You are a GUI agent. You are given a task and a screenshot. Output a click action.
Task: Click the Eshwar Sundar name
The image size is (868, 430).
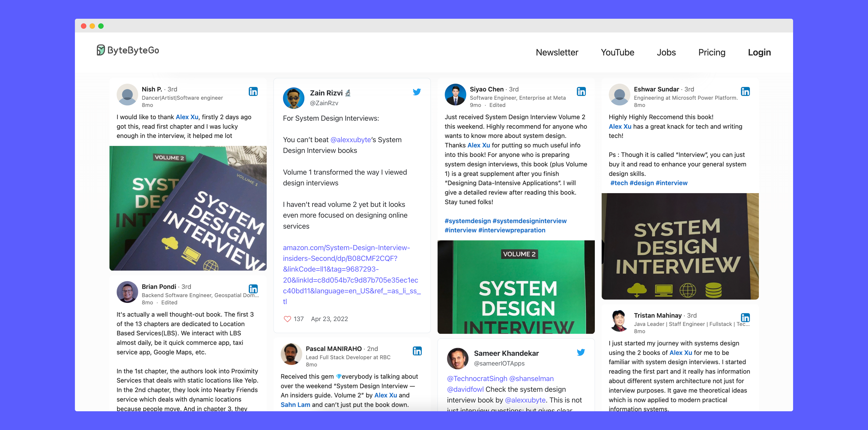(656, 89)
